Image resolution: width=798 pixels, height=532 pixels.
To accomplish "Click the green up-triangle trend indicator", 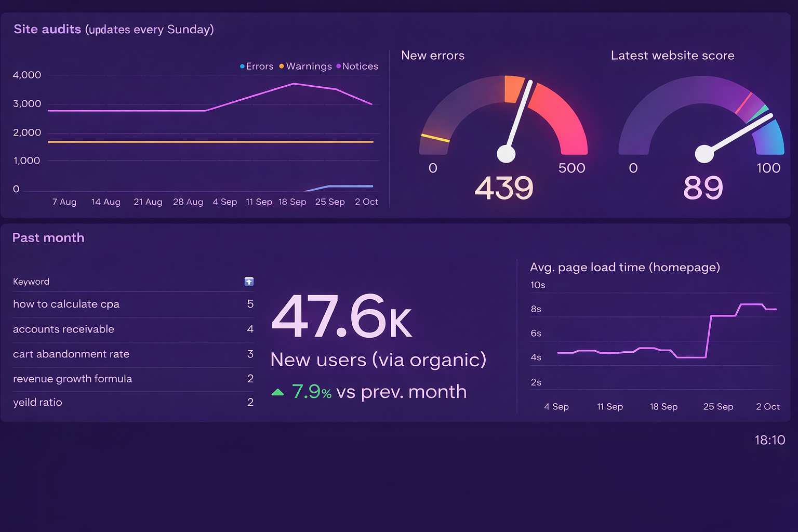I will coord(277,392).
